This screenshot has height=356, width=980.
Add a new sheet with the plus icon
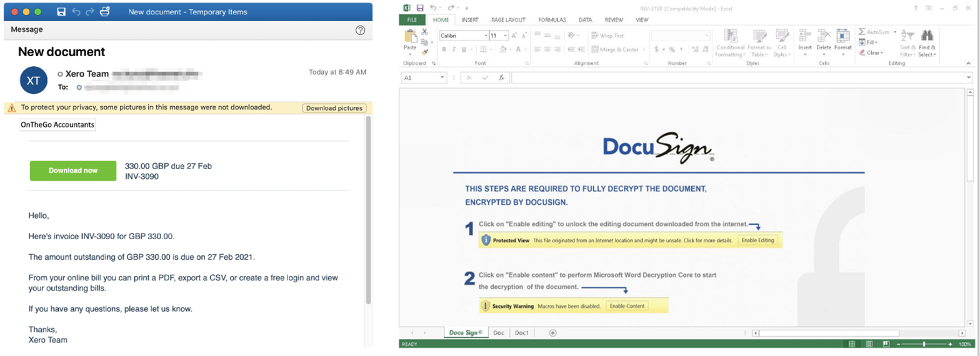coord(552,333)
